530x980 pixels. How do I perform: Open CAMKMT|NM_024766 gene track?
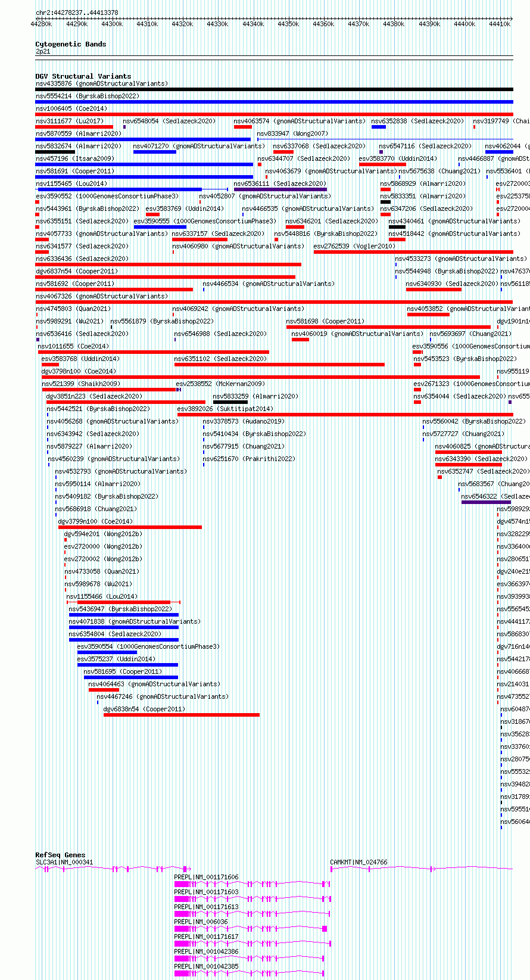point(422,869)
